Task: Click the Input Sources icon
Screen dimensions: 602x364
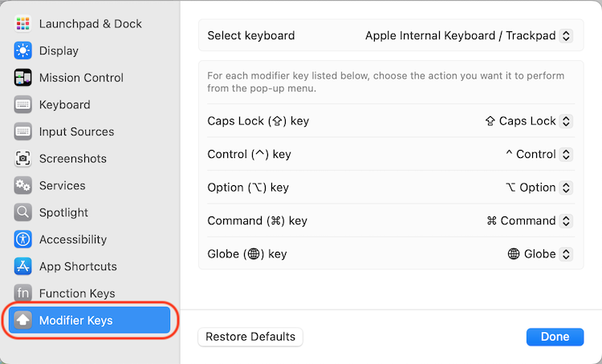Action: click(x=22, y=131)
